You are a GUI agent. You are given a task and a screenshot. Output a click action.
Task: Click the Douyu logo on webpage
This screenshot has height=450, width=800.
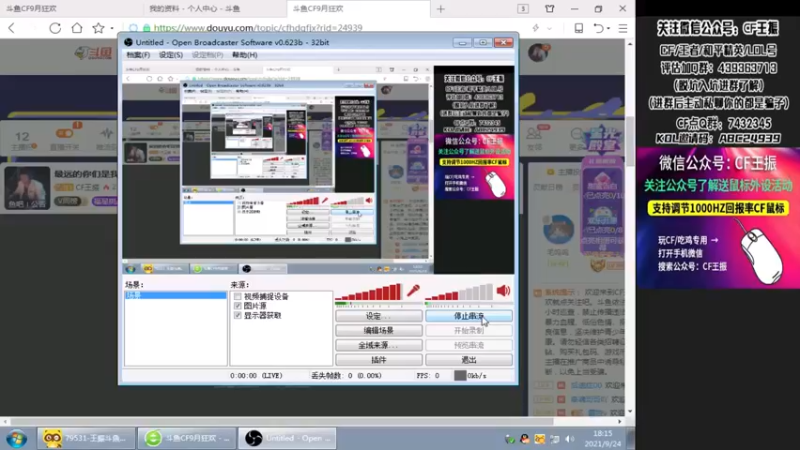coord(93,53)
